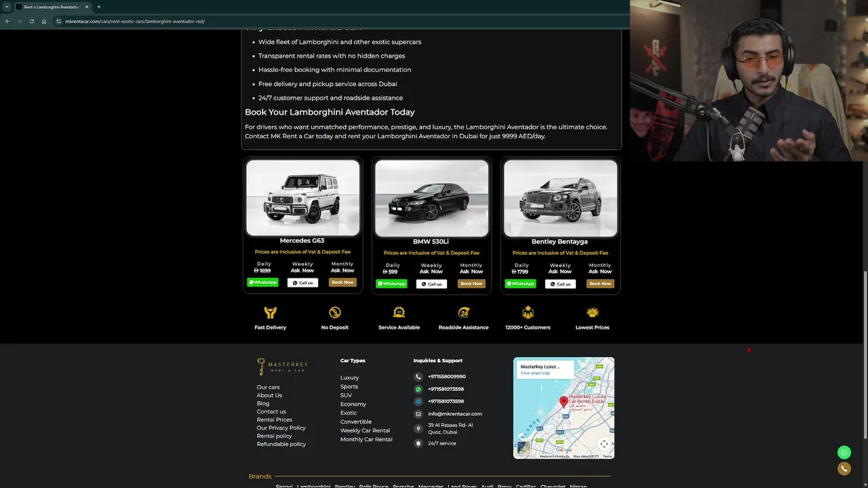This screenshot has width=868, height=488.
Task: Click the Bentley Bentayga title
Action: pyautogui.click(x=559, y=241)
